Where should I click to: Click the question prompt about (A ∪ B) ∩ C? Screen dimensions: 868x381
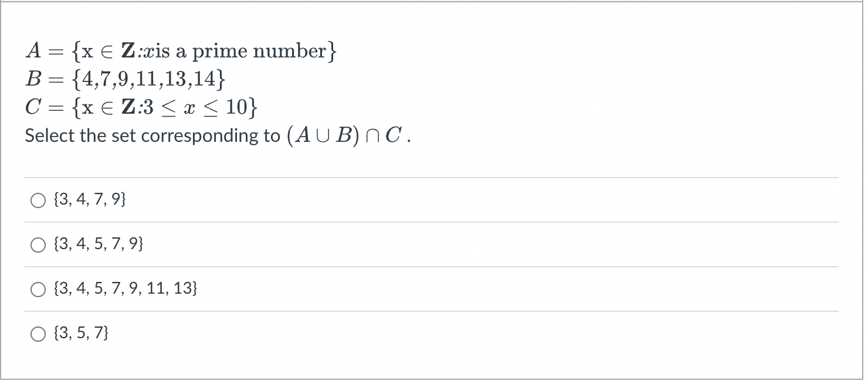click(217, 135)
